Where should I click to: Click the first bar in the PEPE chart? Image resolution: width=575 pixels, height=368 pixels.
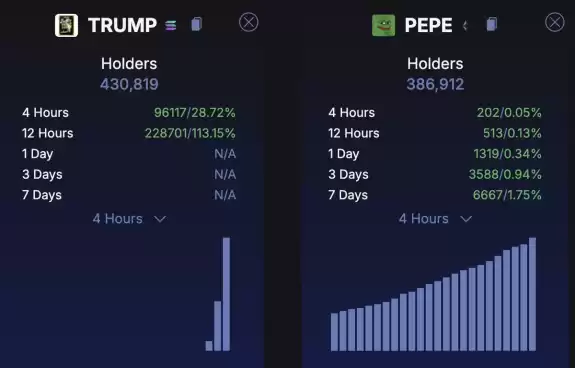click(x=334, y=332)
